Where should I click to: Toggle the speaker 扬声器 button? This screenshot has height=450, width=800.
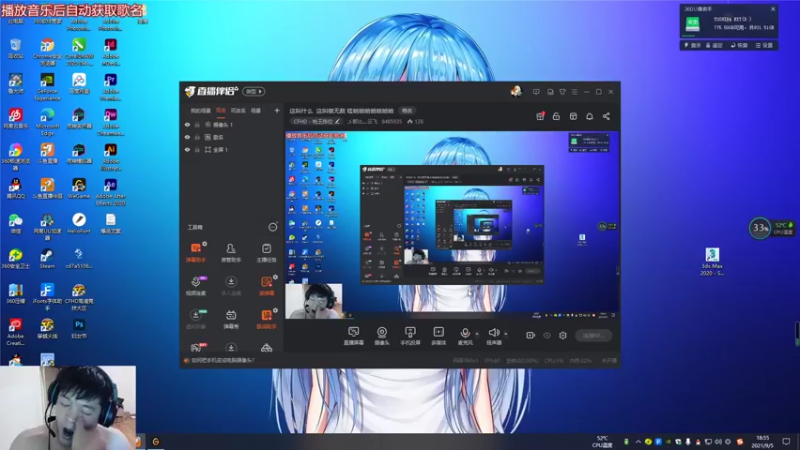click(493, 336)
